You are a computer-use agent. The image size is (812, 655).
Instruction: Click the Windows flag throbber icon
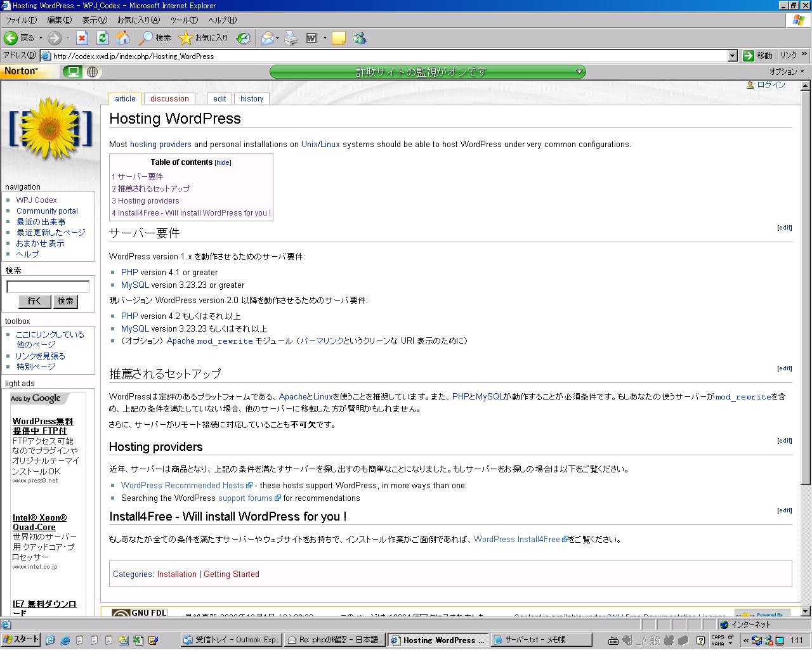(x=799, y=20)
